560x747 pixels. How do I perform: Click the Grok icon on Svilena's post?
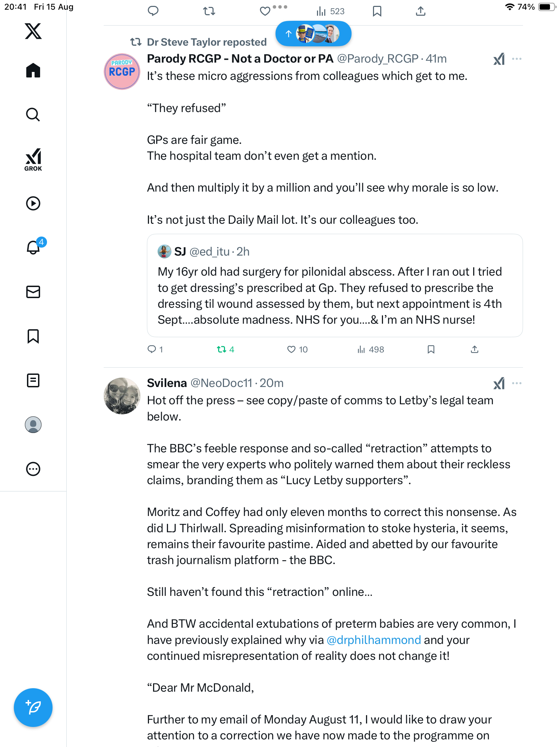coord(499,383)
